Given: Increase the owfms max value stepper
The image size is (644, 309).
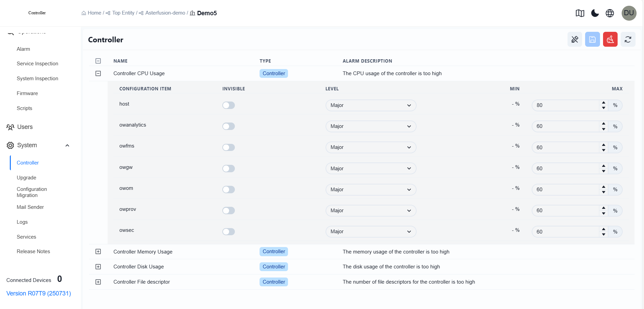Looking at the screenshot, I should 604,145.
